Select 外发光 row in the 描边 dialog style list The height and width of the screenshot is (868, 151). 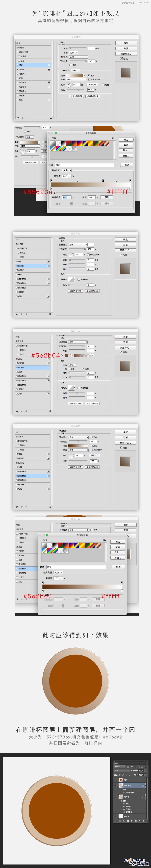pos(33,95)
